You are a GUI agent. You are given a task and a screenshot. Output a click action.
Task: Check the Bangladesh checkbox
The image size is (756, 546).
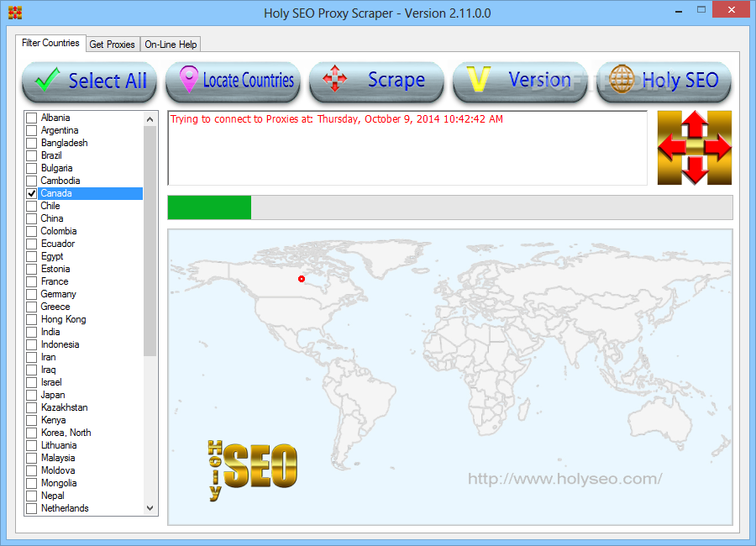pyautogui.click(x=31, y=143)
